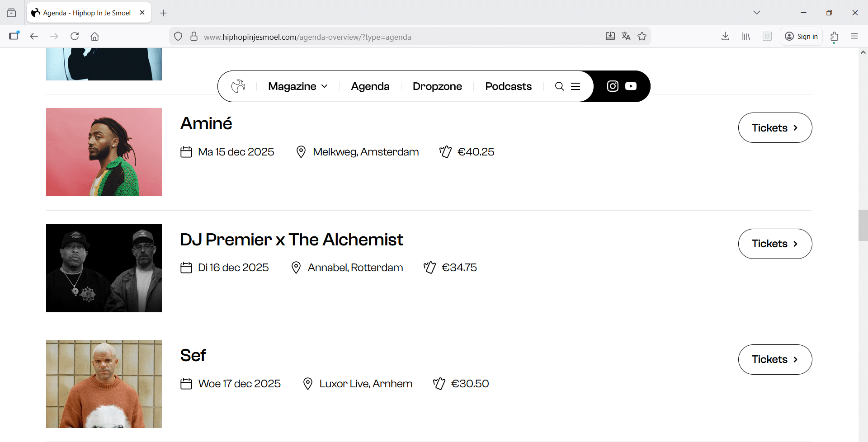This screenshot has width=868, height=442.
Task: Open the Hiphop In Je Smoel logo home
Action: pyautogui.click(x=238, y=86)
